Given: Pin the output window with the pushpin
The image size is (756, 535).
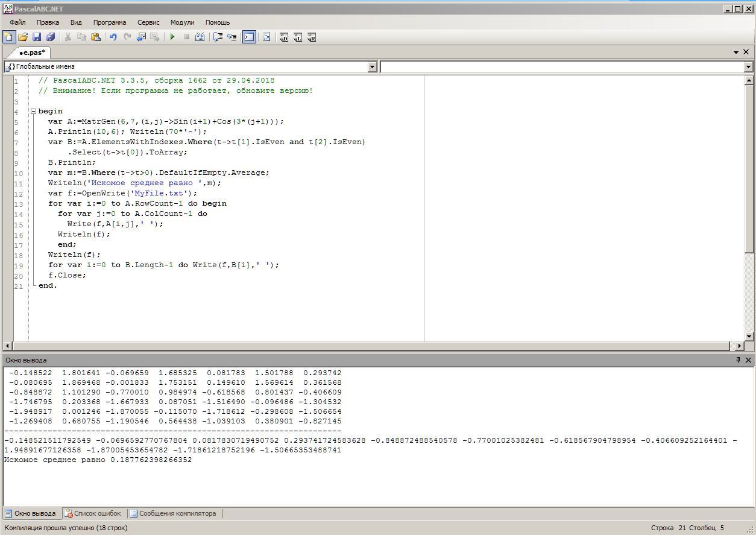Looking at the screenshot, I should click(x=738, y=360).
